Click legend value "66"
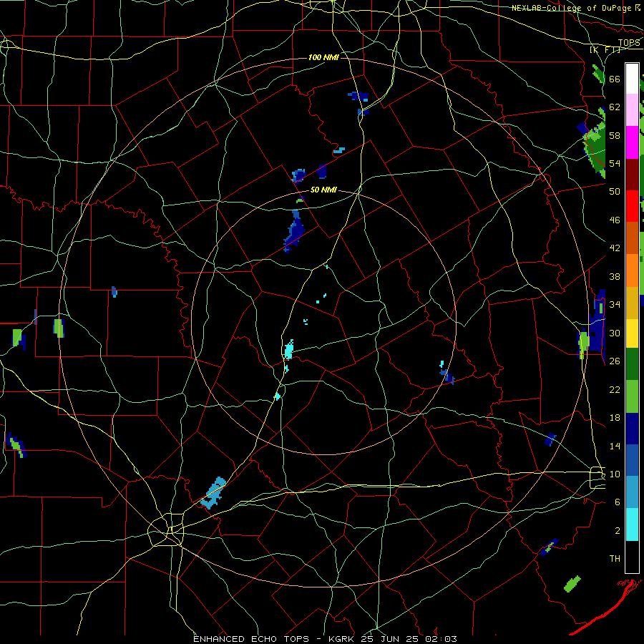This screenshot has width=644, height=644. tap(615, 79)
